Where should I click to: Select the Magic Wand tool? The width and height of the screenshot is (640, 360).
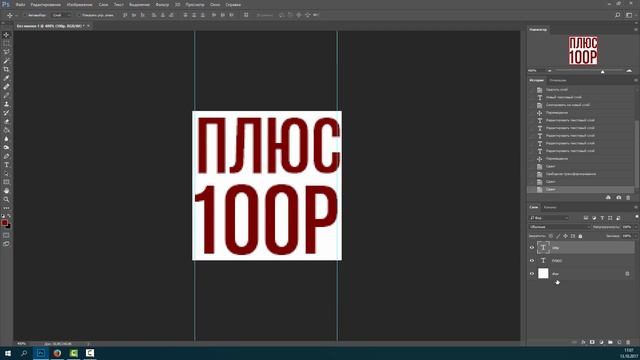point(6,61)
